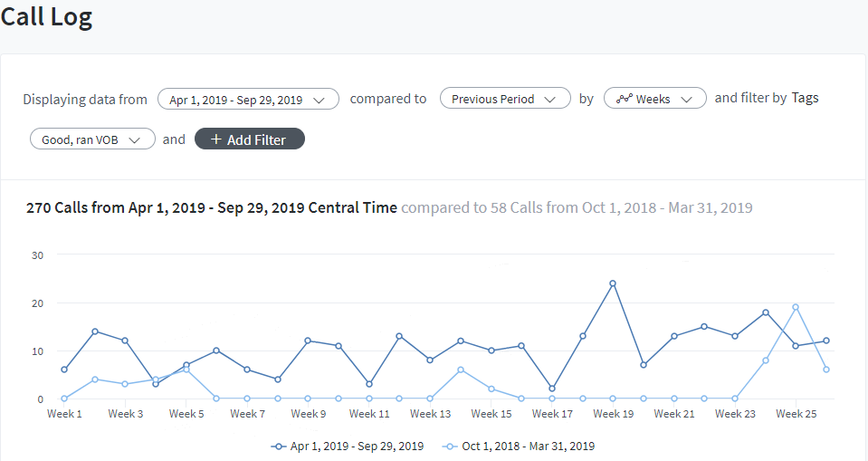The width and height of the screenshot is (868, 461).
Task: Click the Week 5 axis label
Action: coord(186,414)
